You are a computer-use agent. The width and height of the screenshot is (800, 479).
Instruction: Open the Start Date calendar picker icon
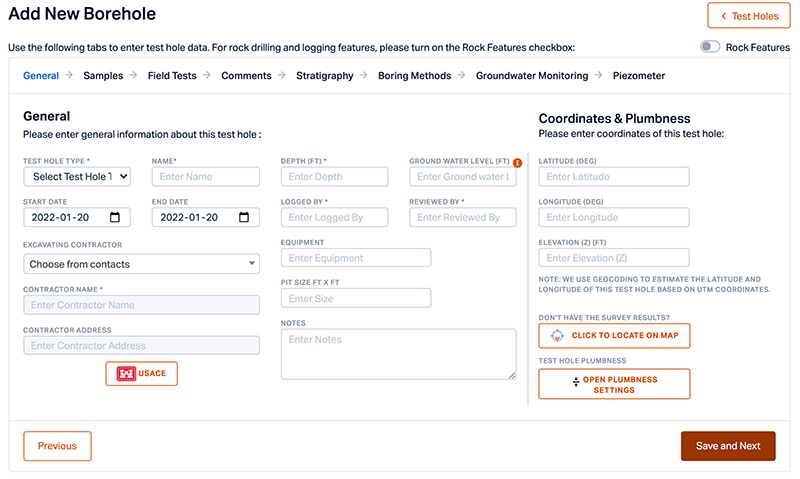115,217
